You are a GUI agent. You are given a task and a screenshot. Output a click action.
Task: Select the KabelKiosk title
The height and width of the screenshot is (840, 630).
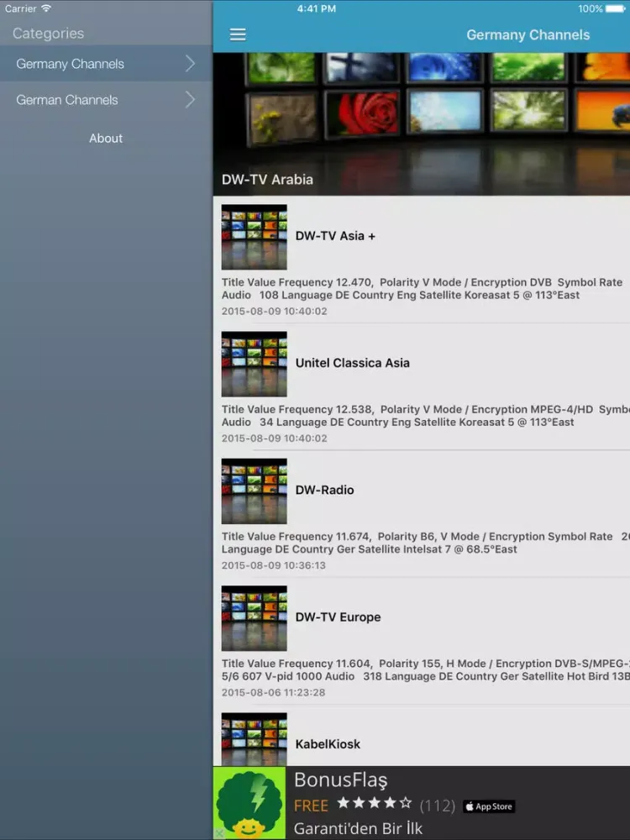point(328,744)
